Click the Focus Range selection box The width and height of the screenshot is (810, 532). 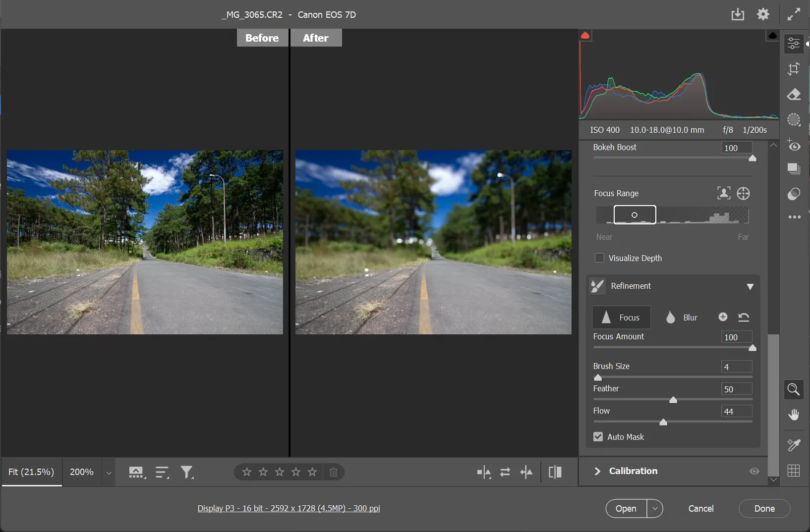pos(635,215)
